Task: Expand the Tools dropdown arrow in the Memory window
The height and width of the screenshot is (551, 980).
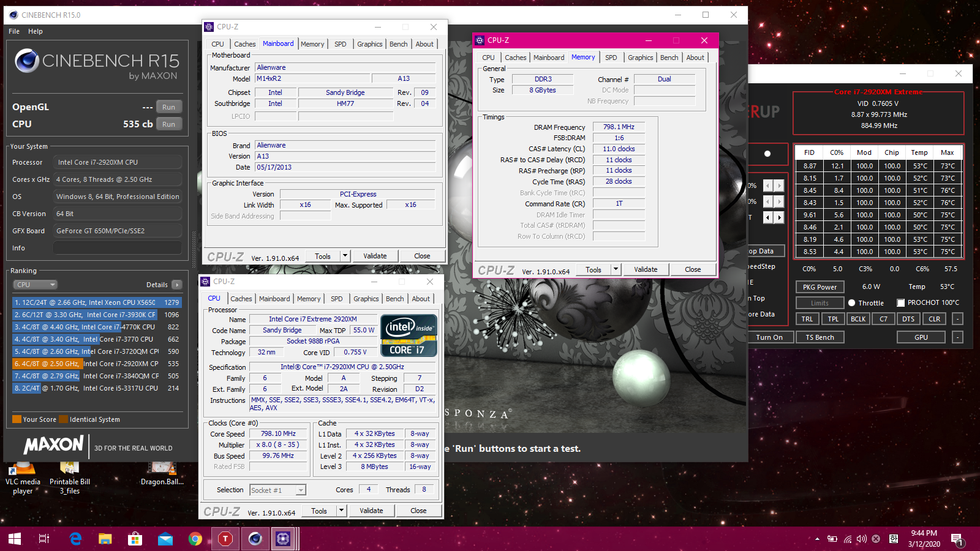Action: [x=616, y=269]
